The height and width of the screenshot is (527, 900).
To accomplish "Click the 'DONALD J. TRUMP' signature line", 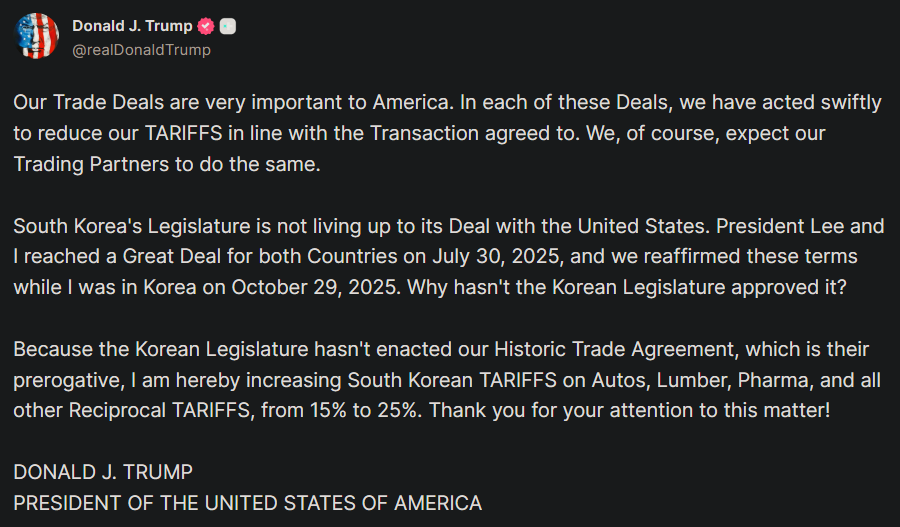I will [x=103, y=471].
